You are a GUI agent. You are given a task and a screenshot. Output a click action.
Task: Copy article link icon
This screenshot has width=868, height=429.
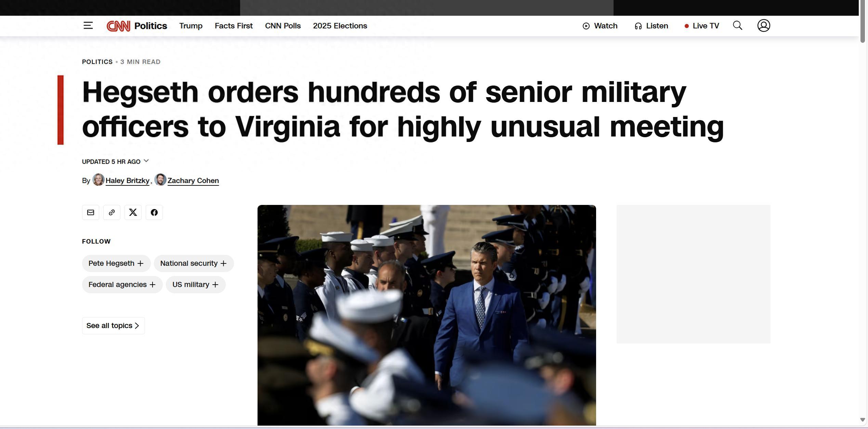(x=112, y=212)
